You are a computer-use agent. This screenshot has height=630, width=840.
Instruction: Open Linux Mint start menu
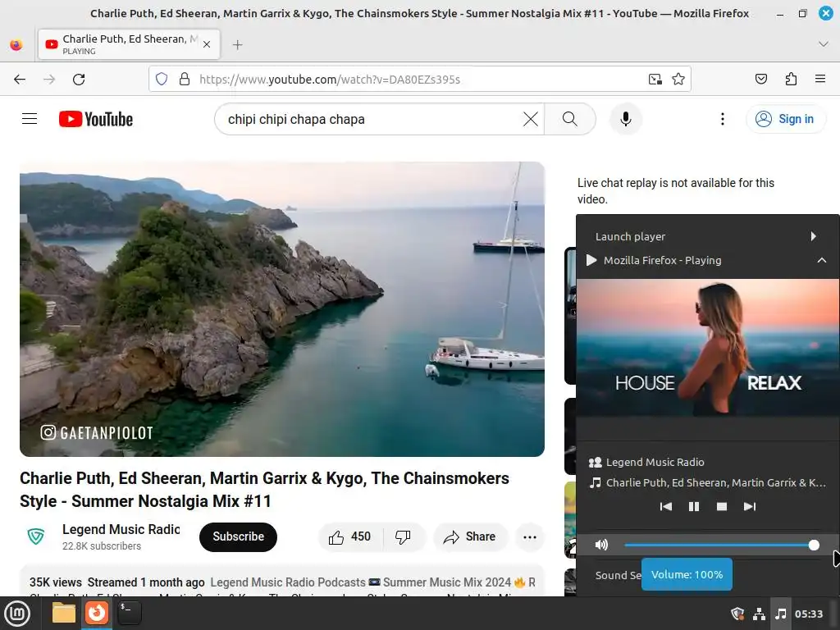[18, 614]
